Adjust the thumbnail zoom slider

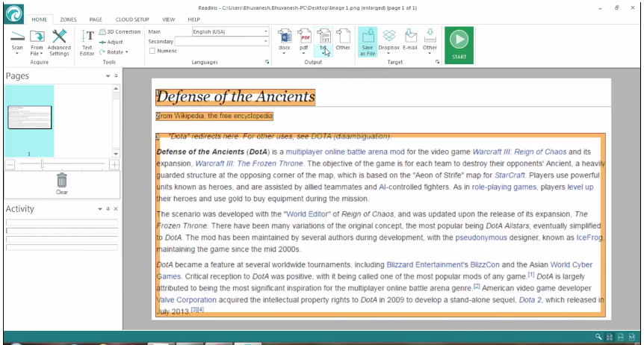point(42,164)
